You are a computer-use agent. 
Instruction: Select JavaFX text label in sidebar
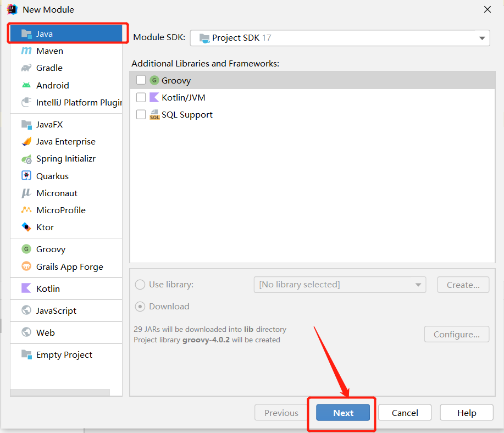[49, 124]
